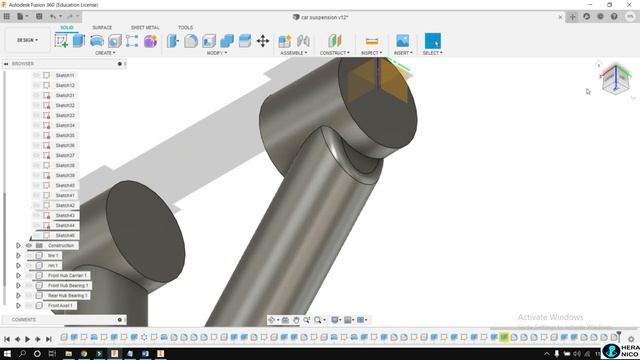Select the Press Pull tool

coord(173,41)
